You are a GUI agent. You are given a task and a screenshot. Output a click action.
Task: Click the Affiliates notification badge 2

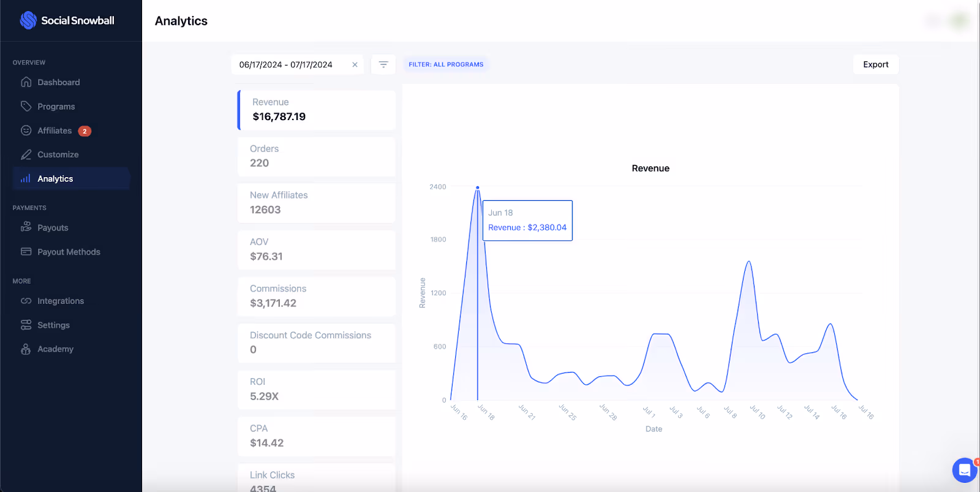(85, 131)
